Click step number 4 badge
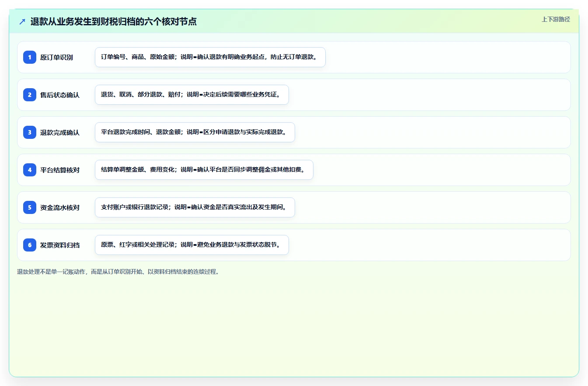The image size is (588, 386). point(30,170)
